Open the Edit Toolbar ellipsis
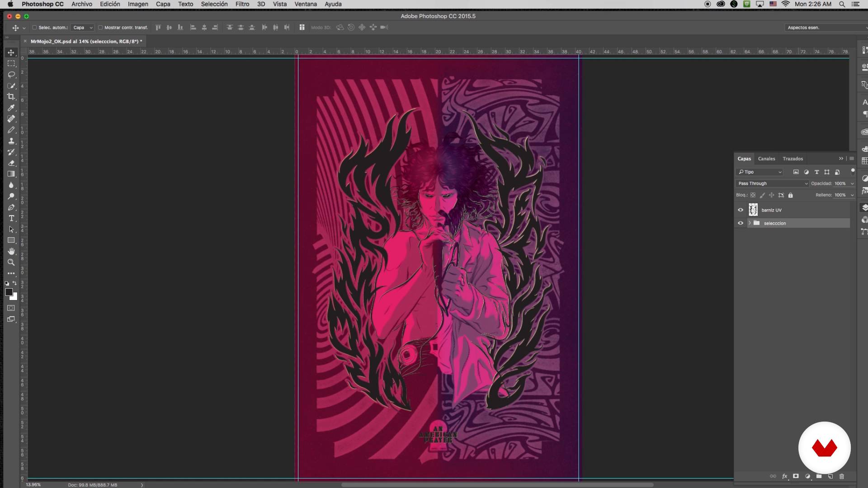 (11, 273)
